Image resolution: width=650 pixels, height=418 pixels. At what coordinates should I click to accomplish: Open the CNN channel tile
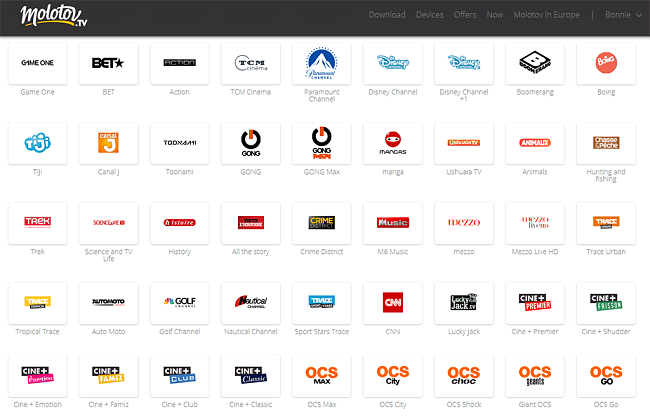pos(393,303)
